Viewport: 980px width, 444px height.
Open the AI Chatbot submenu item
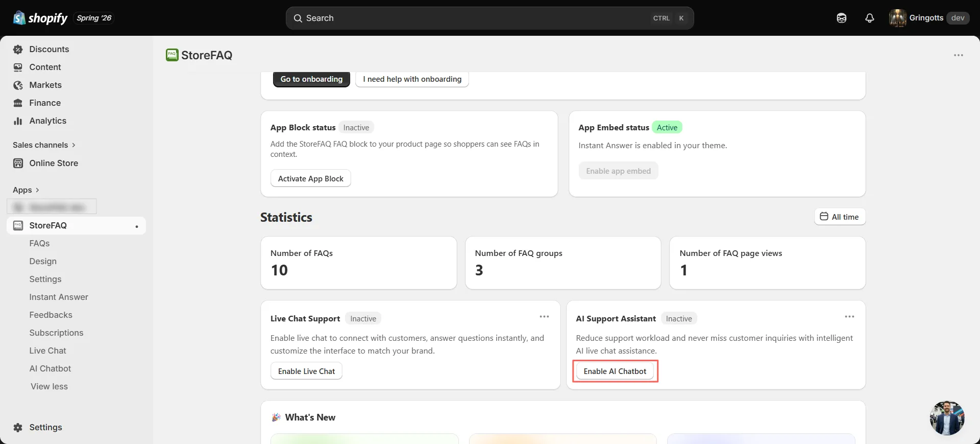[50, 368]
